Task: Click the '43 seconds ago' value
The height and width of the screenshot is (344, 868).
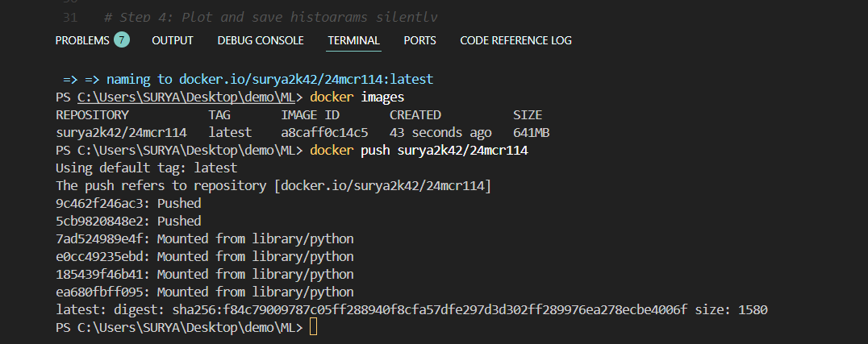Action: 440,133
